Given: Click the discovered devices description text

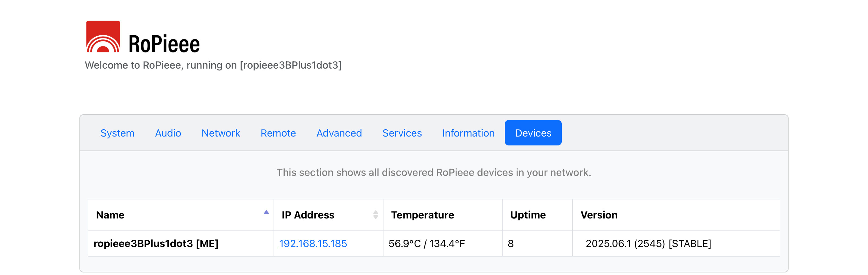Looking at the screenshot, I should coord(434,172).
